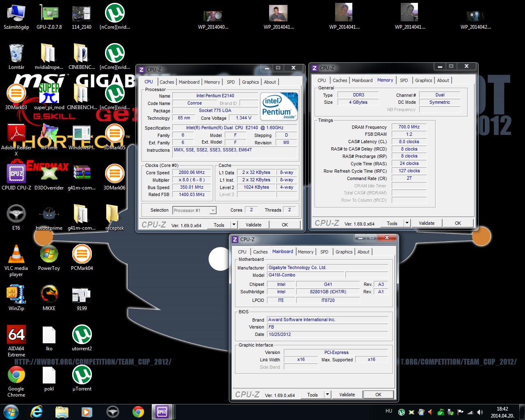Open D3DOverrider desktop shortcut
Image resolution: width=525 pixels, height=420 pixels.
coord(49,178)
